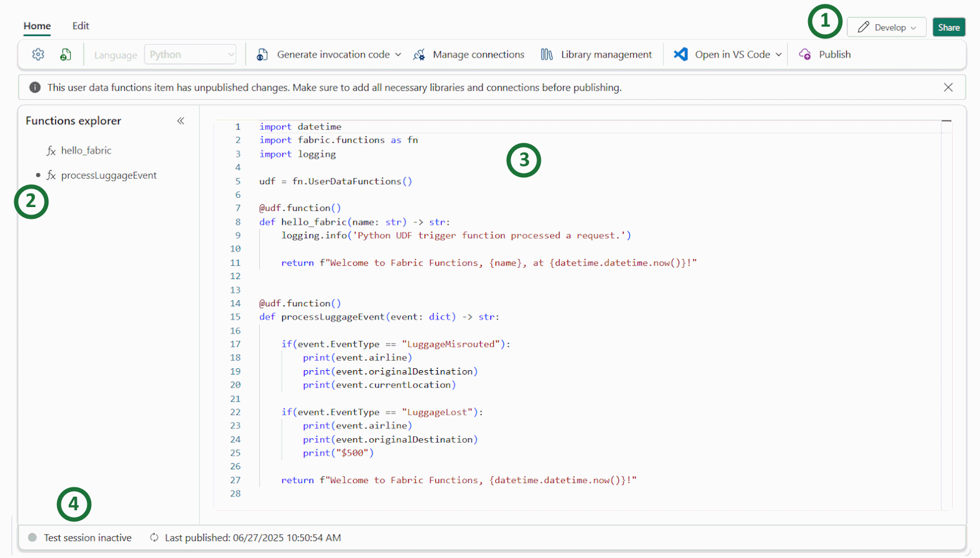Click the info icon in notification banner
This screenshot has height=558, width=980.
tap(35, 87)
